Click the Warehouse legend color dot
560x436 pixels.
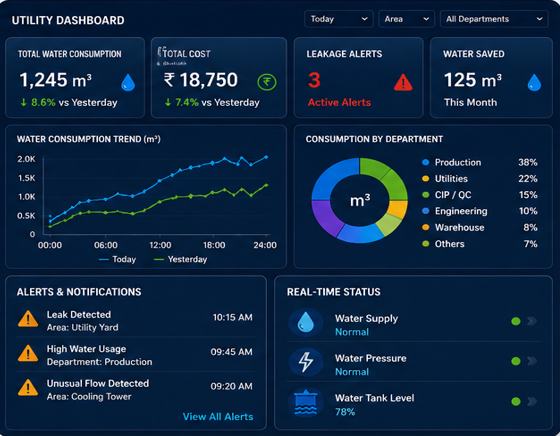[425, 227]
